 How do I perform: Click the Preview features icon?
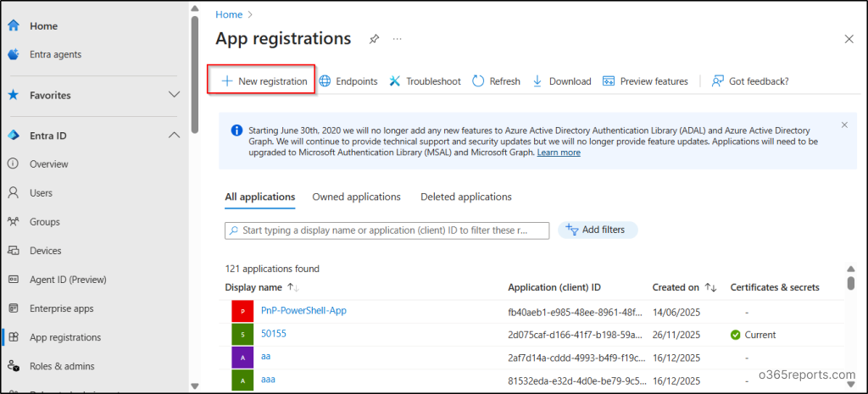point(609,80)
